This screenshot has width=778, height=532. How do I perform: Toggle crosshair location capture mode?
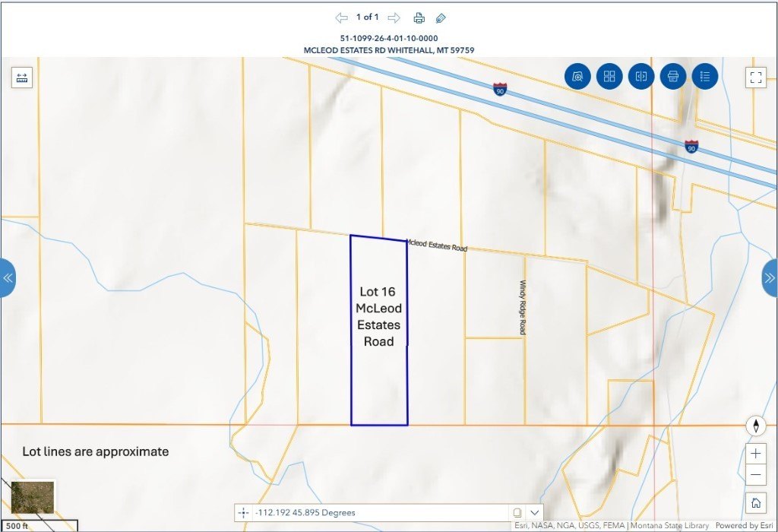243,513
